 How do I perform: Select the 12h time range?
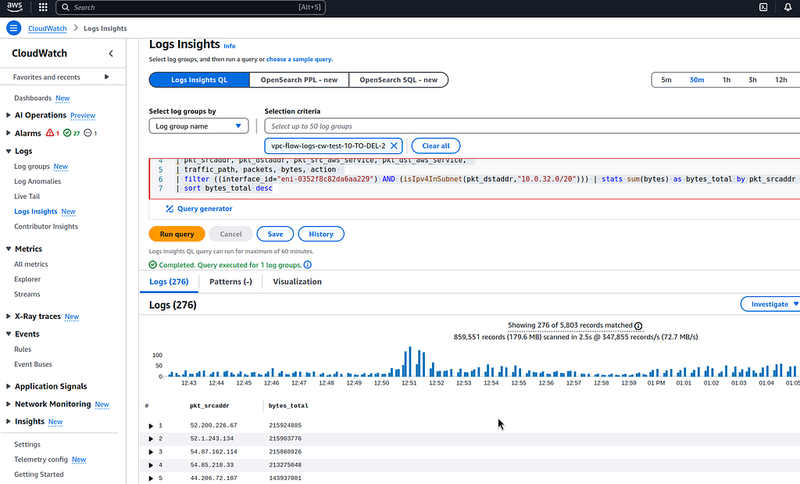pyautogui.click(x=781, y=80)
